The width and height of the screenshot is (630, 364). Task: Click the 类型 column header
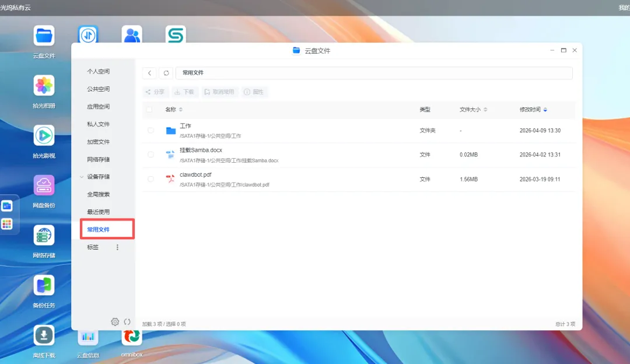425,109
